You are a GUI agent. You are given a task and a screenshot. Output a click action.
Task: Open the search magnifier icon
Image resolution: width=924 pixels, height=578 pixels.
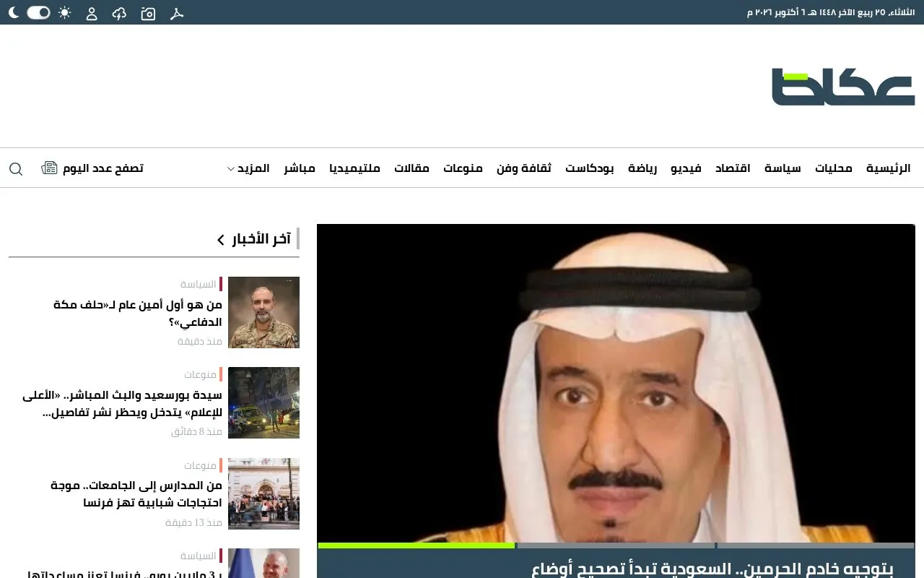[x=16, y=168]
